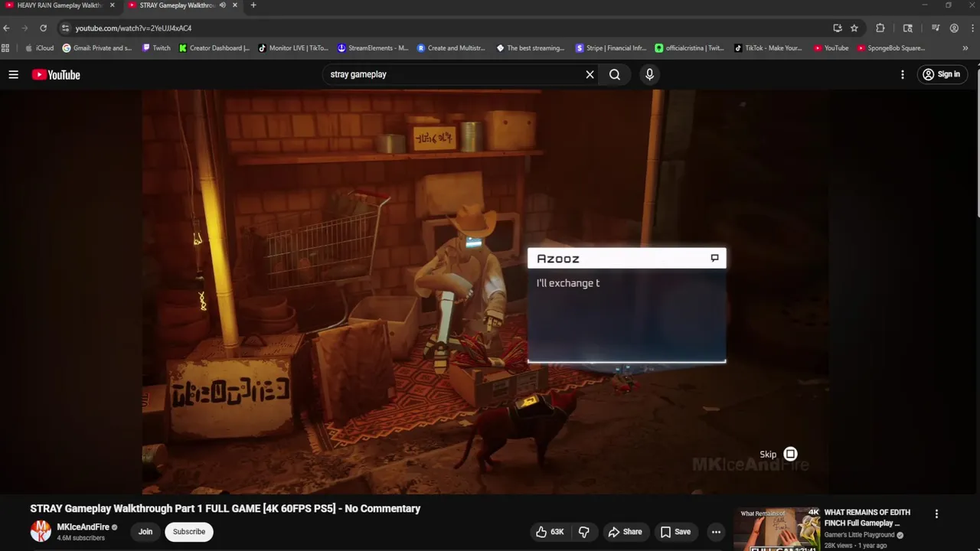Open the YouTube guide hamburger menu

[13, 74]
